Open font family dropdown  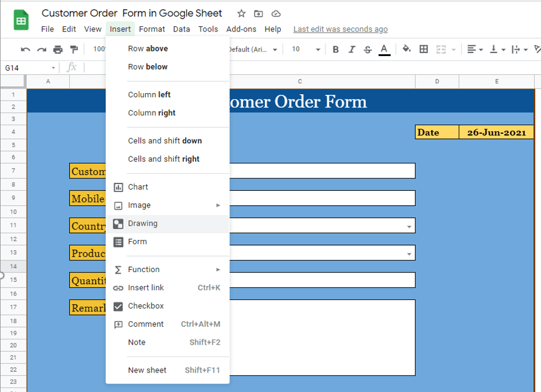pyautogui.click(x=253, y=49)
